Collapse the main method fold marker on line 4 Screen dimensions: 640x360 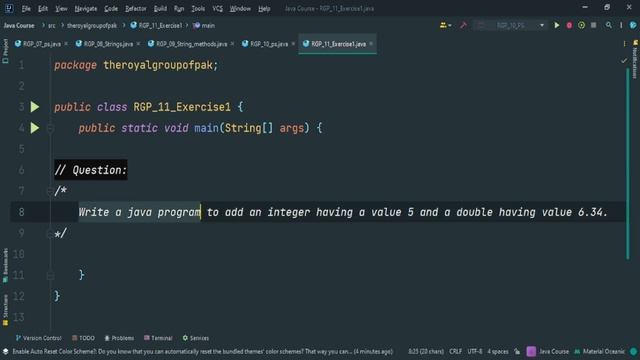pos(50,128)
